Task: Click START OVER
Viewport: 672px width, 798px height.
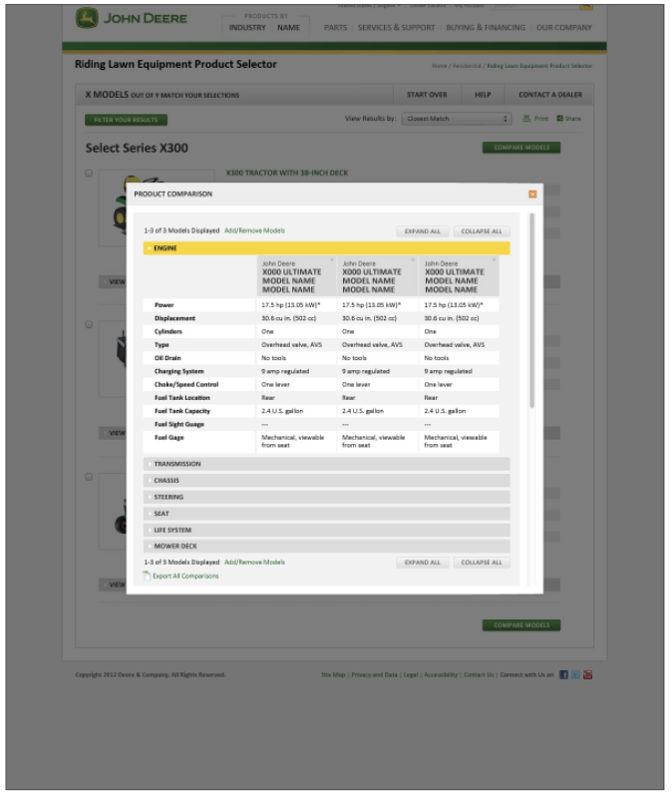Action: pos(427,95)
